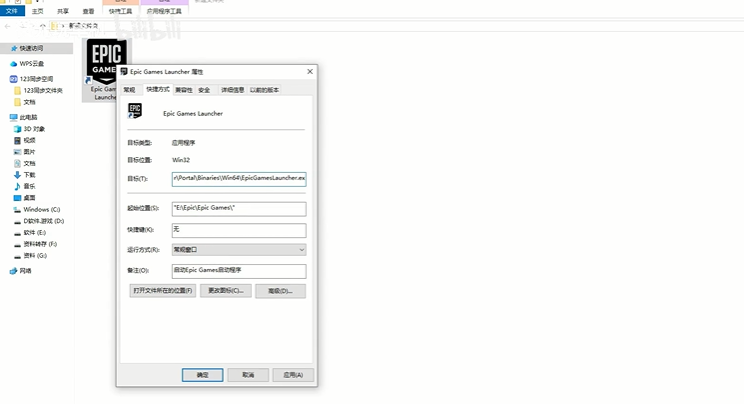Close the Epic Games Launcher 属性 dialog

(x=309, y=72)
